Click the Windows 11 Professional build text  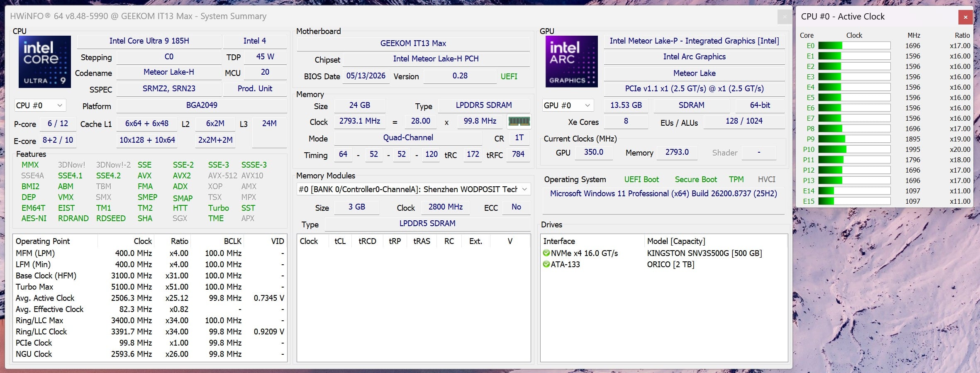663,194
